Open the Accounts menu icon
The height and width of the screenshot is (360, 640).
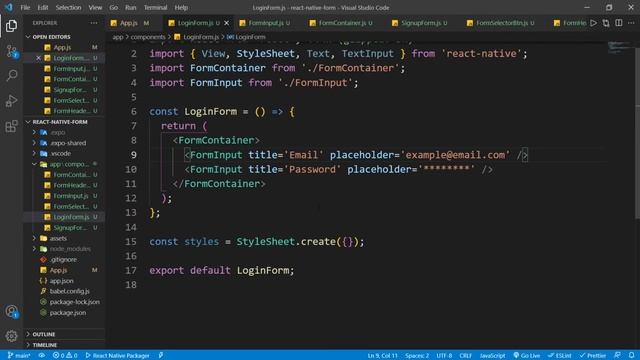pyautogui.click(x=11, y=311)
